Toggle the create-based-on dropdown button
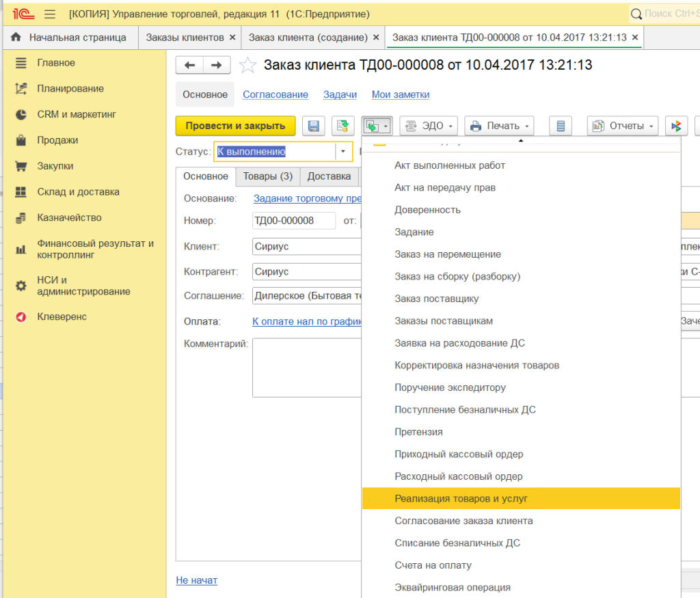 tap(377, 126)
